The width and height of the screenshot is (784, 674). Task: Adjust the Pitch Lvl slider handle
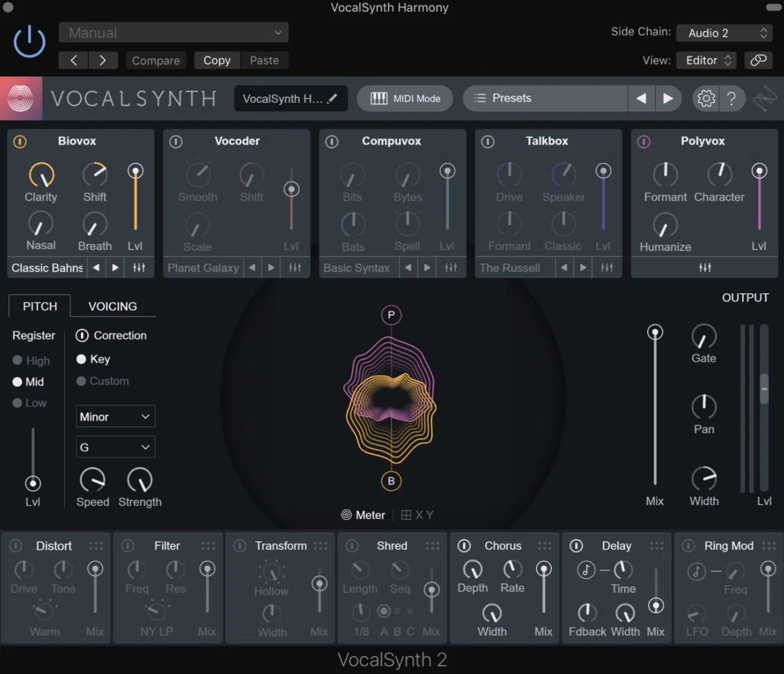33,484
